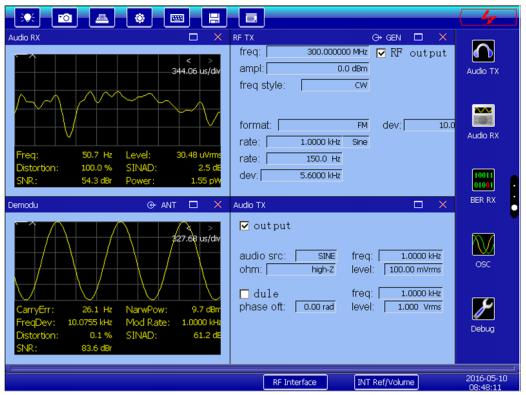Click the bottom horizontal scrollbar

pos(263,368)
